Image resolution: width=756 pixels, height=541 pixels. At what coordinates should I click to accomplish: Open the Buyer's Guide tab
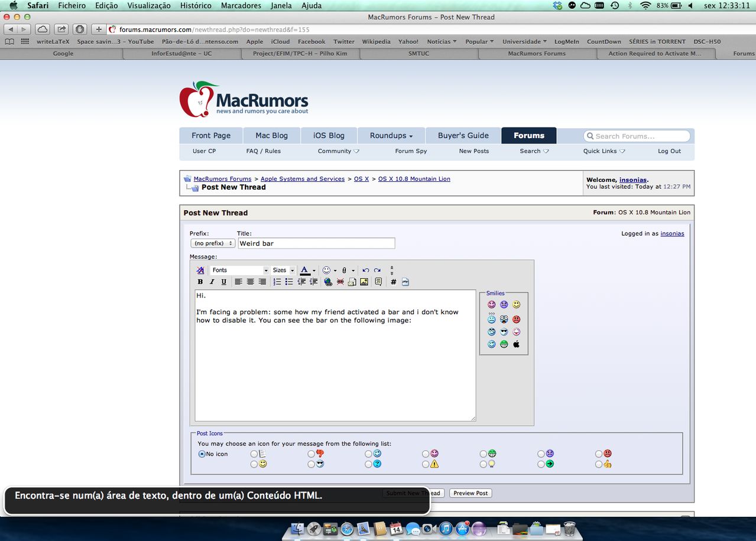point(463,135)
